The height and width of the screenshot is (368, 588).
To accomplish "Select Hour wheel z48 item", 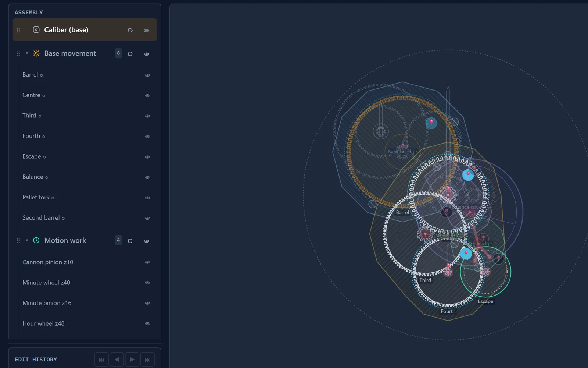I will click(x=87, y=323).
